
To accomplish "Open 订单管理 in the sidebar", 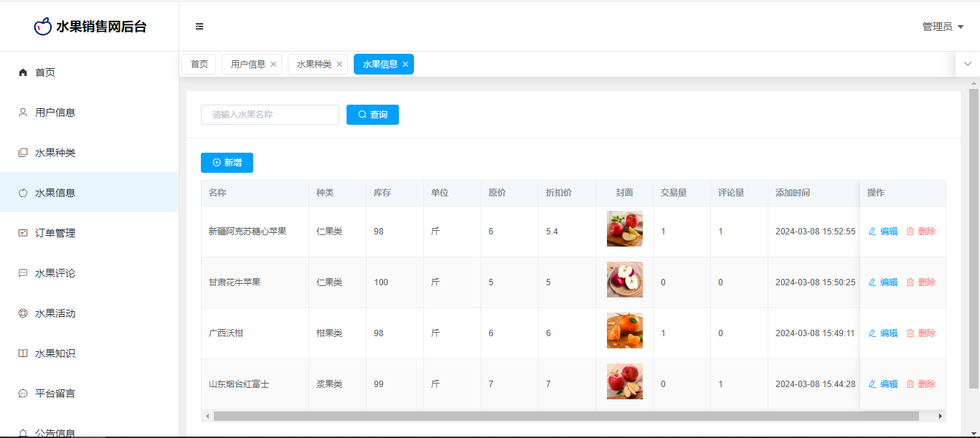I will (x=89, y=233).
